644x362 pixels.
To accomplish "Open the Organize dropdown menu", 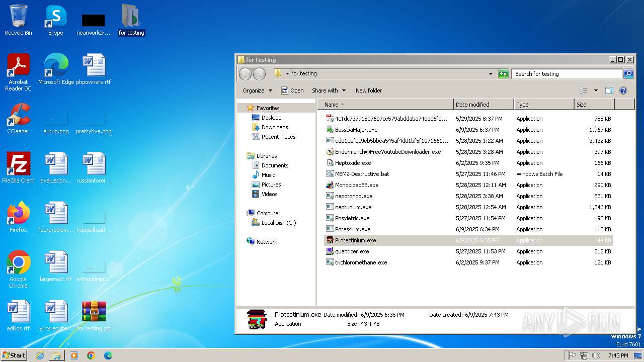I will 257,90.
